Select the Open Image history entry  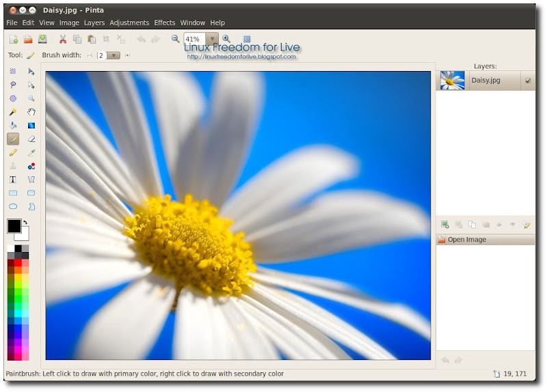click(x=485, y=240)
